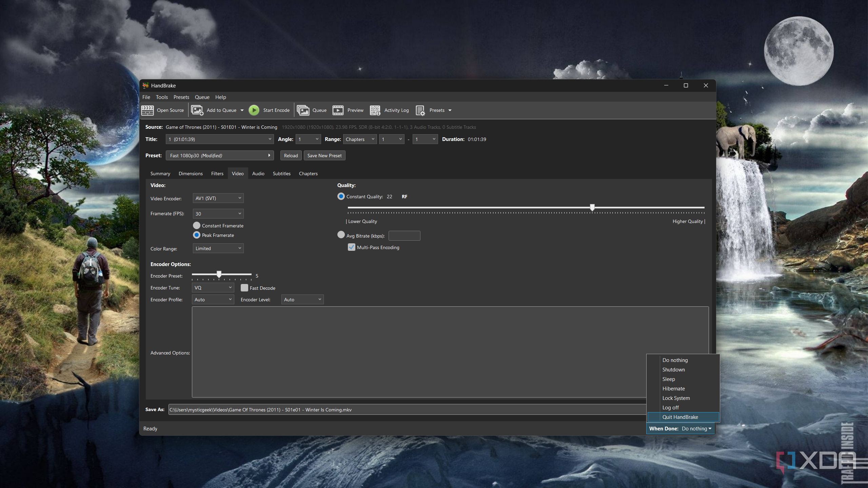
Task: Choose Sleep in When Done menu
Action: [x=683, y=379]
